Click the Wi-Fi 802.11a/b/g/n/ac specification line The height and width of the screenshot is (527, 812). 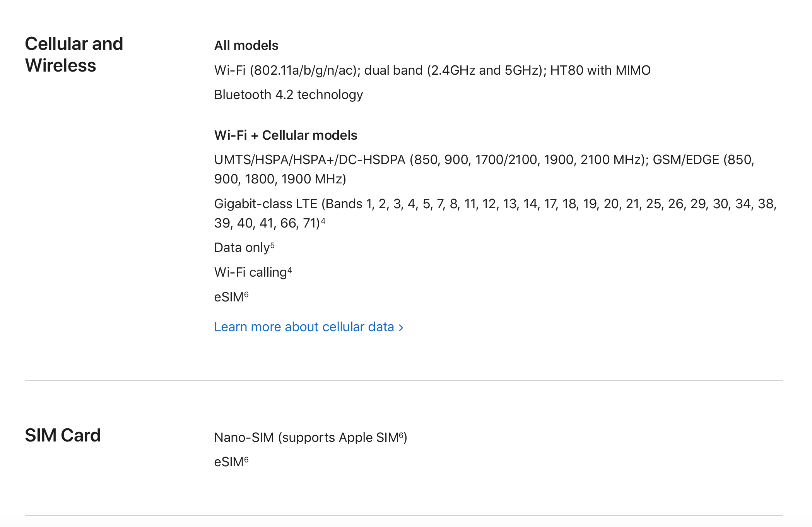tap(432, 70)
